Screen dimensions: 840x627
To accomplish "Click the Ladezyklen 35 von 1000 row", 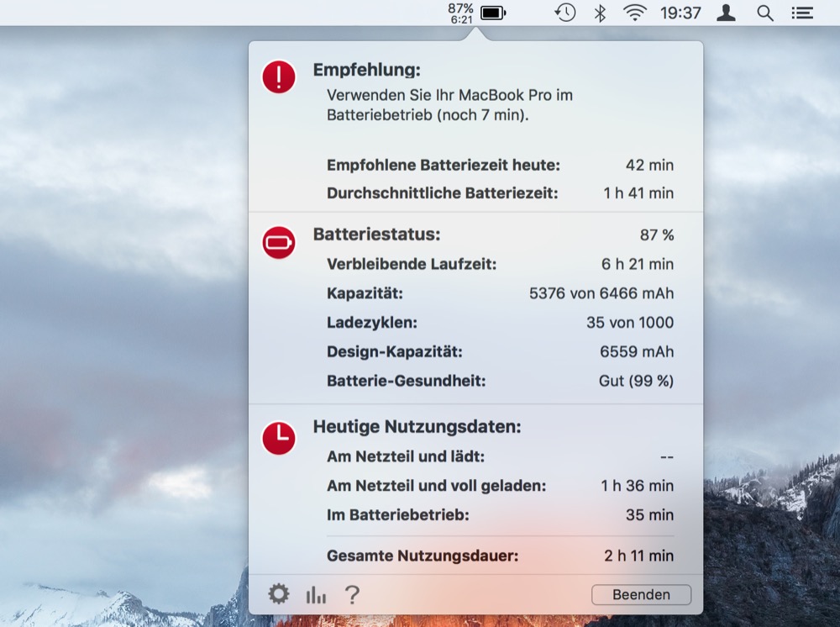I will coord(500,322).
